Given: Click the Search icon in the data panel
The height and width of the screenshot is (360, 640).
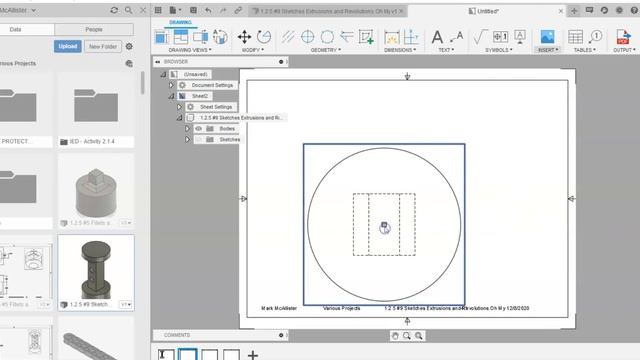Looking at the screenshot, I should click(x=129, y=10).
